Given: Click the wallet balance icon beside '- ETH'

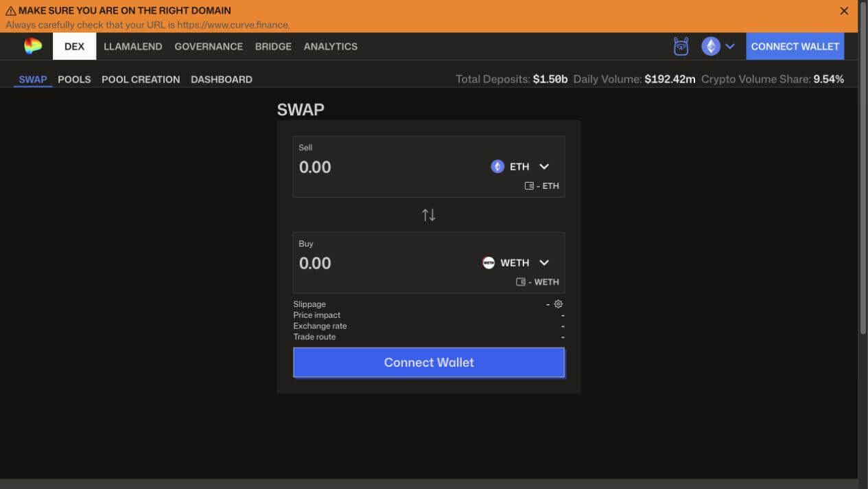Looking at the screenshot, I should 529,186.
